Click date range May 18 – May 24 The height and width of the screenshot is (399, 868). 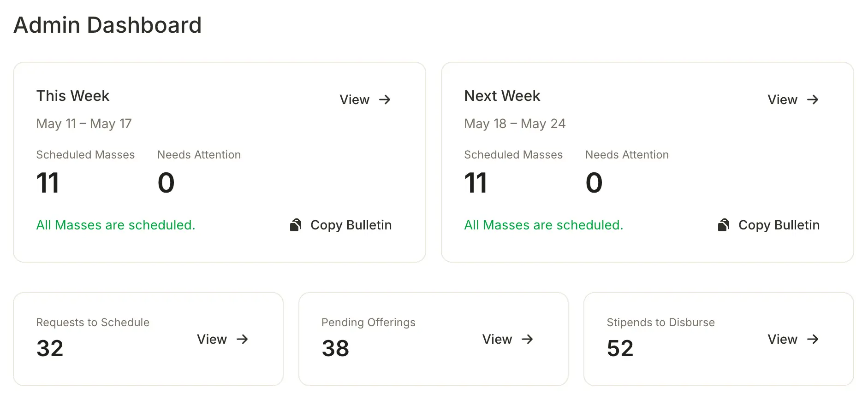tap(515, 123)
